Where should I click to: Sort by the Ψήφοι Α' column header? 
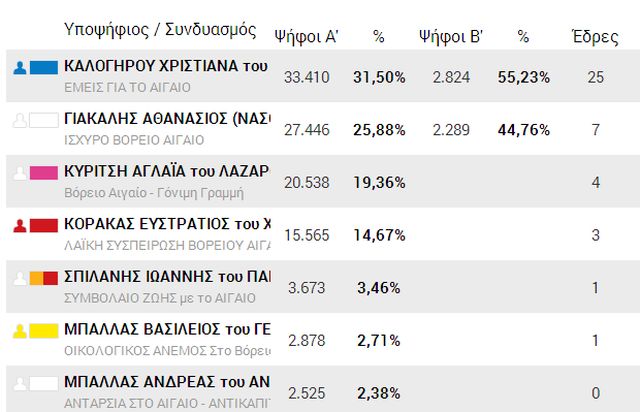click(x=306, y=36)
